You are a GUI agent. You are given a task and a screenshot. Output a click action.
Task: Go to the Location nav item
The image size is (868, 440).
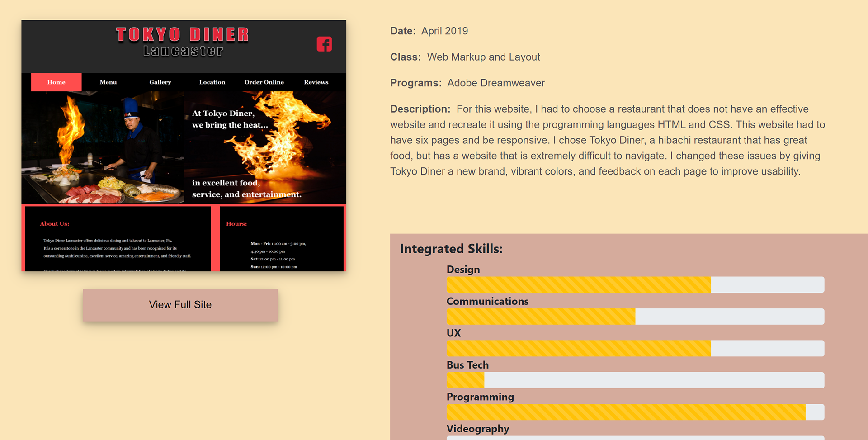click(212, 82)
